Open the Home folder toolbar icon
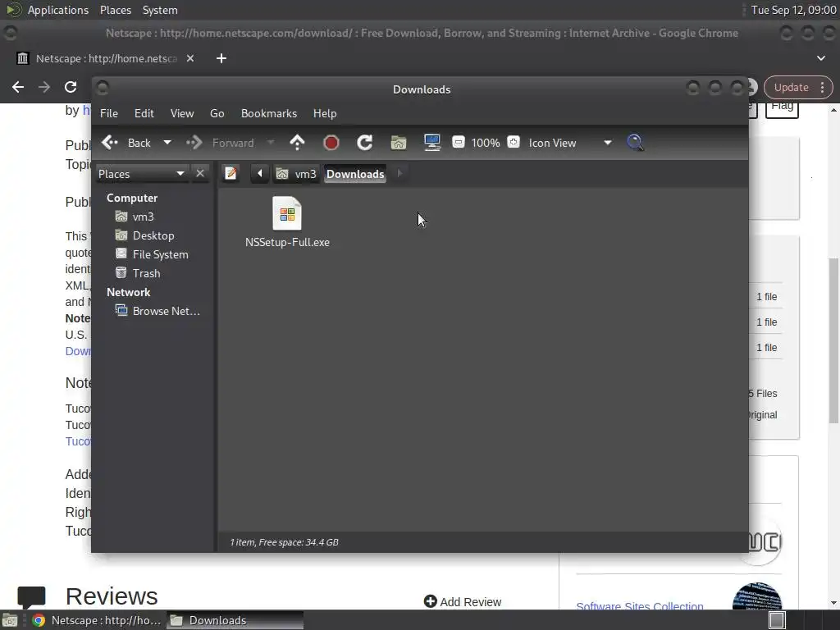This screenshot has width=840, height=630. [x=399, y=143]
